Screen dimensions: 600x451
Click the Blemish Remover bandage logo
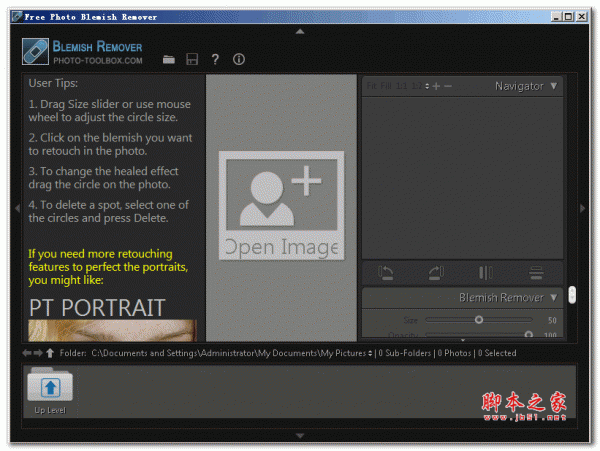click(35, 51)
